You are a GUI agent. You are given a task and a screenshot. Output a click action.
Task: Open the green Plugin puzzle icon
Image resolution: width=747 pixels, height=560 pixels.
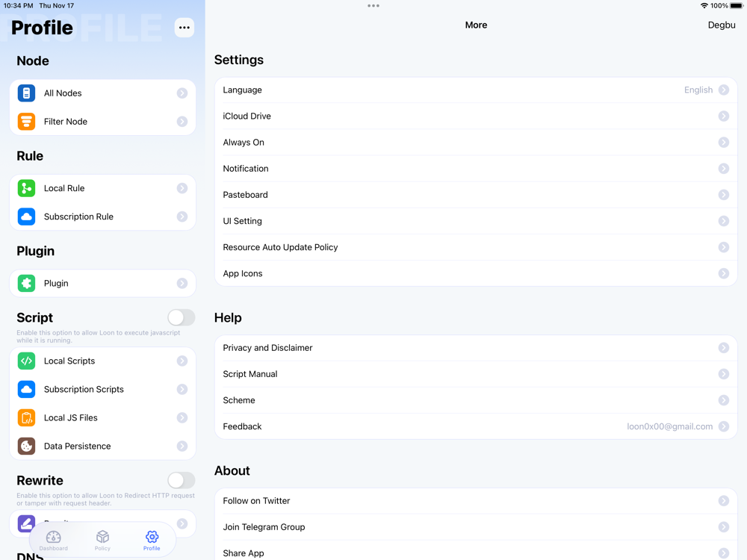(26, 283)
